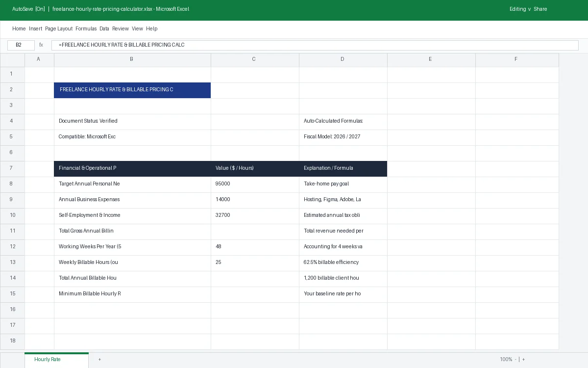Click cell '1,200 billable client hou'
This screenshot has height=368, width=588.
pyautogui.click(x=343, y=279)
